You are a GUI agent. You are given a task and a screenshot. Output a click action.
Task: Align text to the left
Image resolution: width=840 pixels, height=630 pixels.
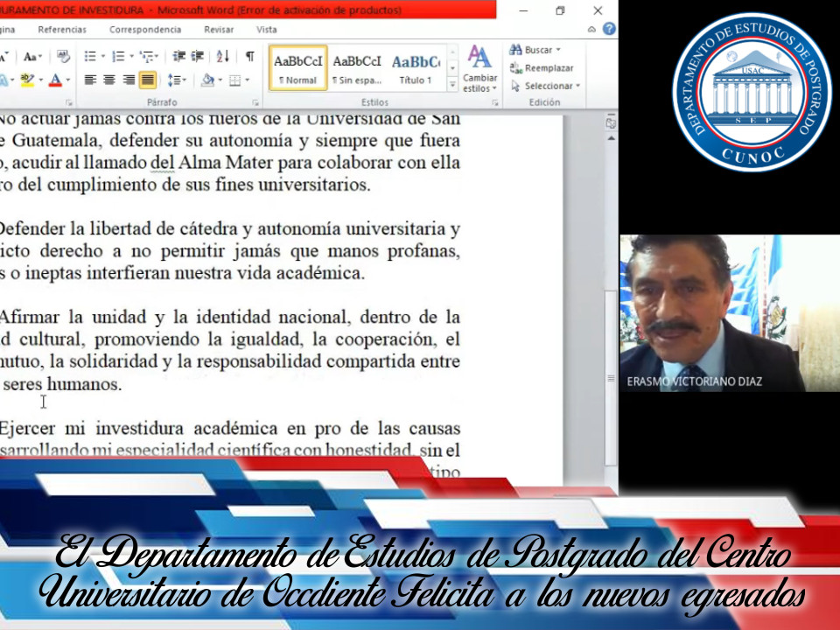pyautogui.click(x=90, y=80)
